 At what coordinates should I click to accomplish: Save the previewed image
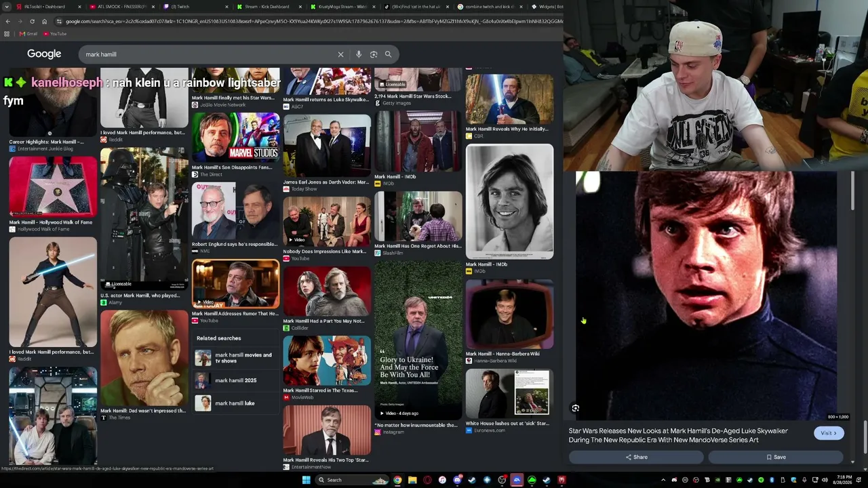tap(776, 457)
